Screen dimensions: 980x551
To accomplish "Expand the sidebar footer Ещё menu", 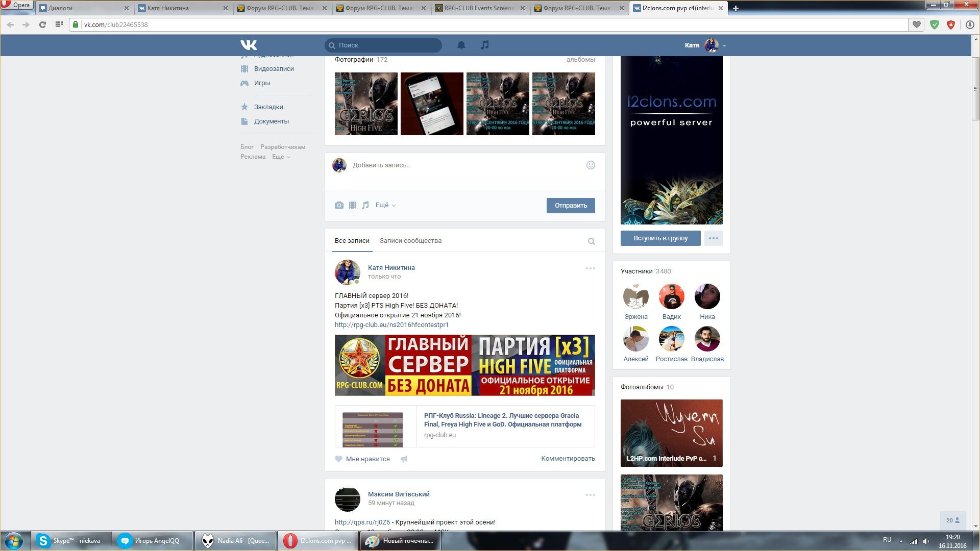I will [281, 157].
